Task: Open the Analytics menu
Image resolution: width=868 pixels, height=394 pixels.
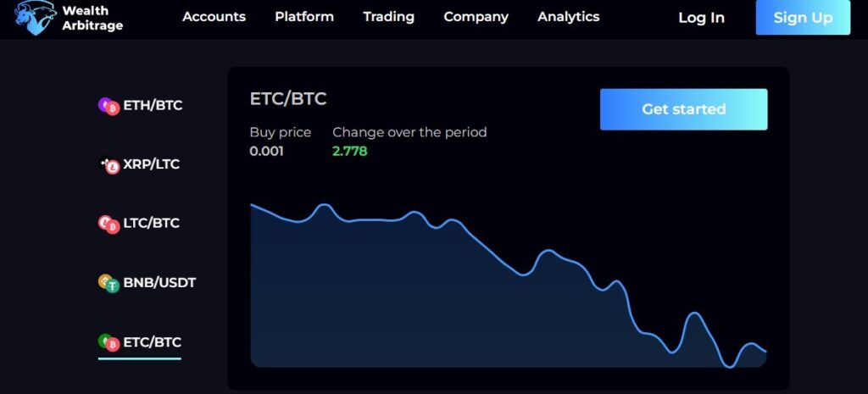Action: [569, 17]
